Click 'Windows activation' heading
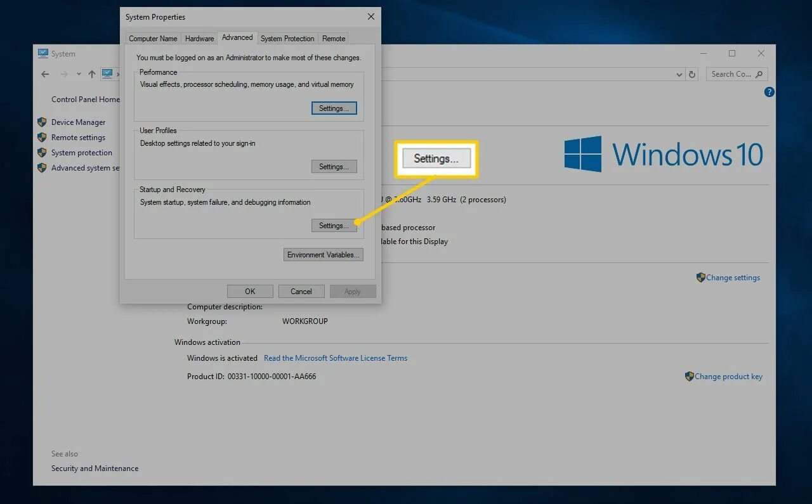Viewport: 812px width, 504px height. pos(207,342)
